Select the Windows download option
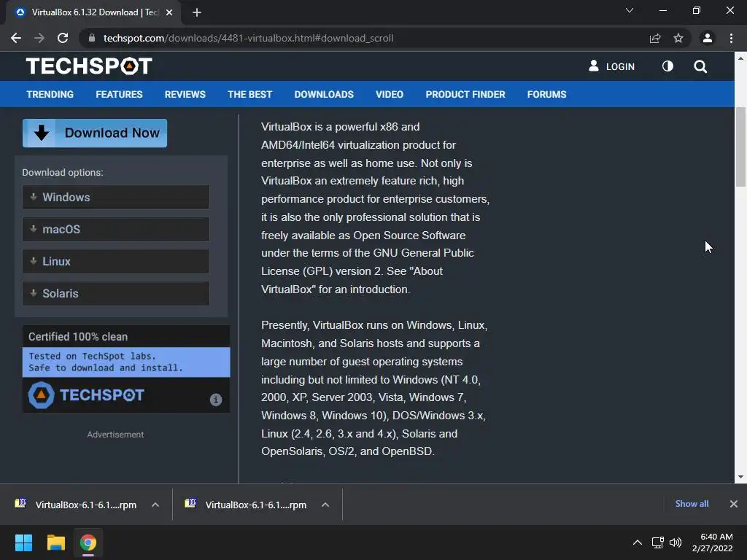Image resolution: width=747 pixels, height=560 pixels. click(116, 197)
